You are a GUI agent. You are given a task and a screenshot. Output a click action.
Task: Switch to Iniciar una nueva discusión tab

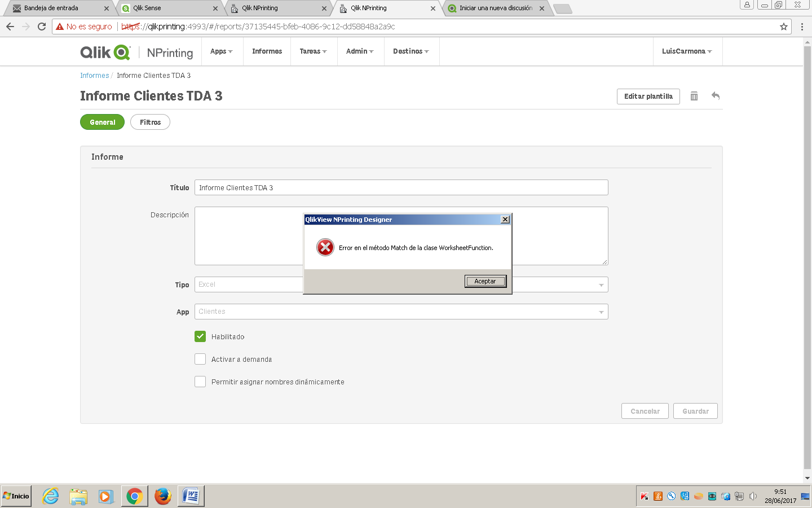pos(496,8)
